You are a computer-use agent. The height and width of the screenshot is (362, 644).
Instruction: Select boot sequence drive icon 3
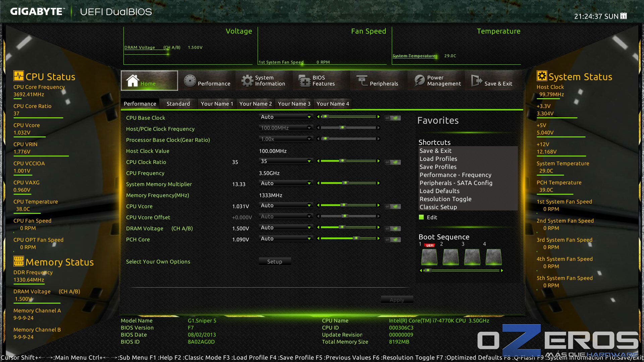coord(472,257)
